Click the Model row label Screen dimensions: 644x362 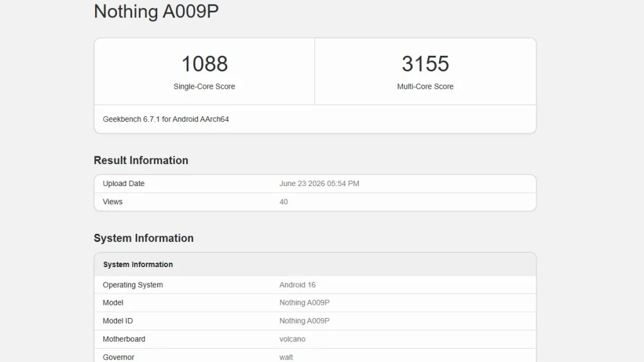[113, 302]
